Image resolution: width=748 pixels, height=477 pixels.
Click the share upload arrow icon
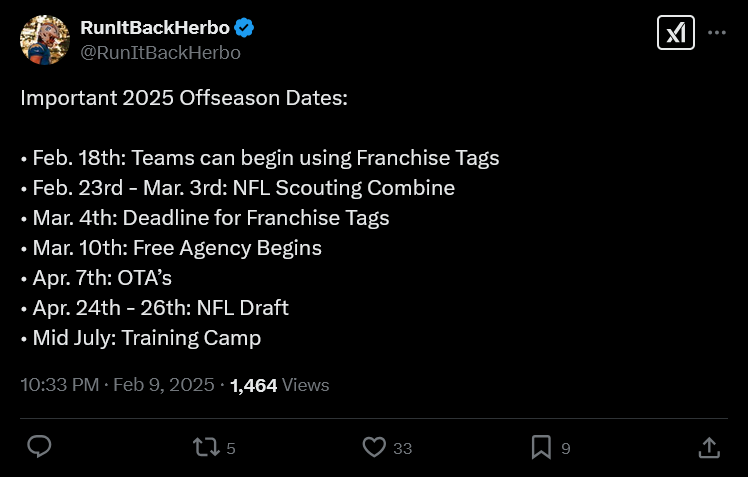(708, 447)
